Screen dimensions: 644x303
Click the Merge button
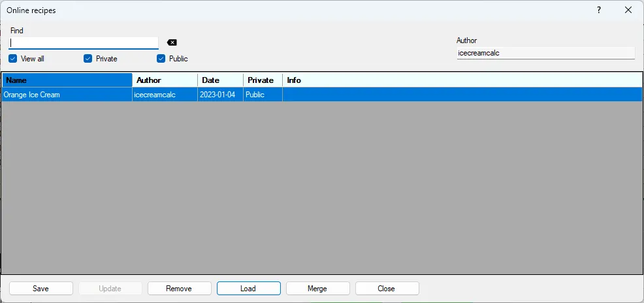(x=317, y=289)
